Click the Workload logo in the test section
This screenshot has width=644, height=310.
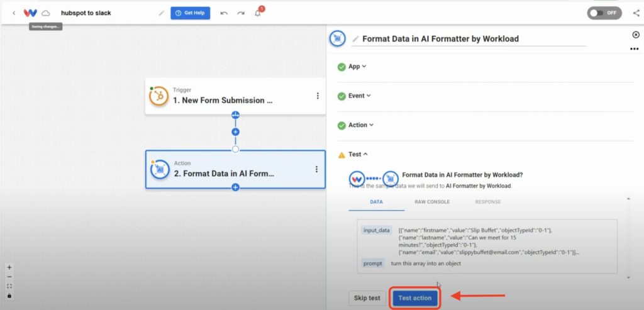pos(357,179)
